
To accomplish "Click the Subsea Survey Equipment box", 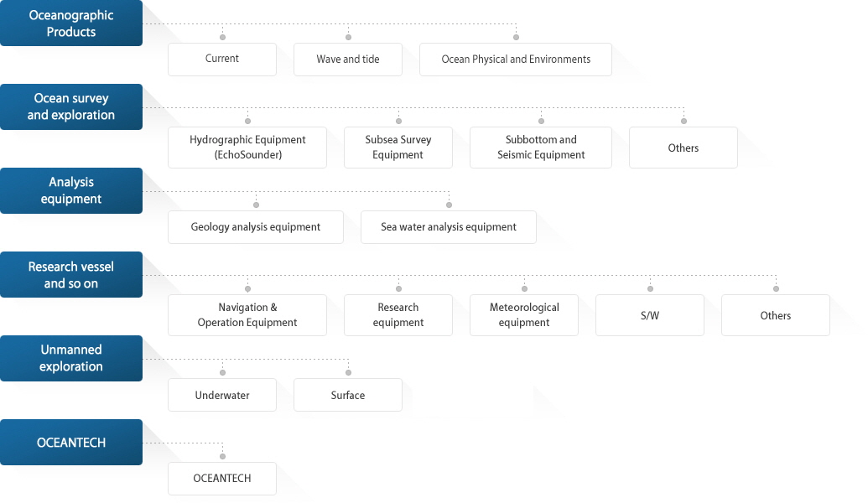I will pyautogui.click(x=398, y=148).
